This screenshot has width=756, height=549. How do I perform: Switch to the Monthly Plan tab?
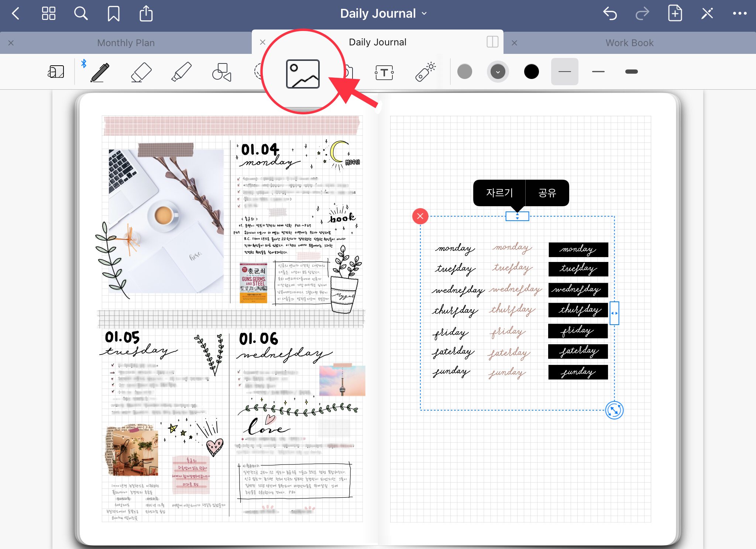[x=126, y=43]
